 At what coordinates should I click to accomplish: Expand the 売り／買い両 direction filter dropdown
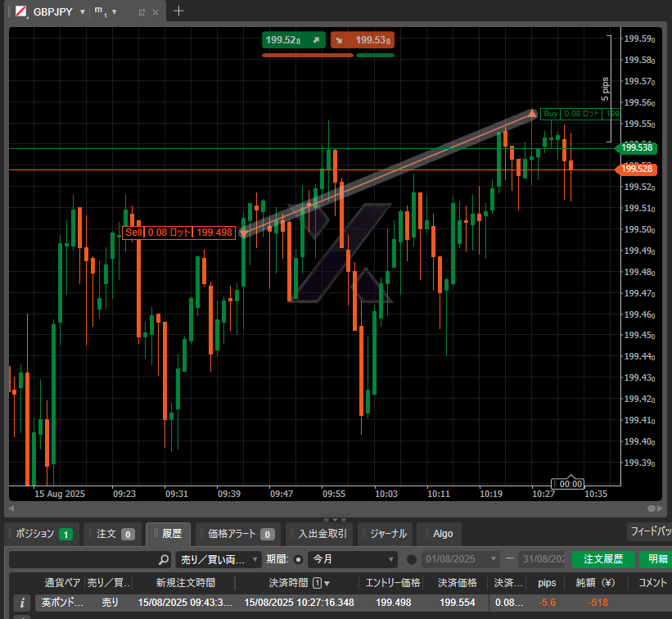[x=219, y=560]
